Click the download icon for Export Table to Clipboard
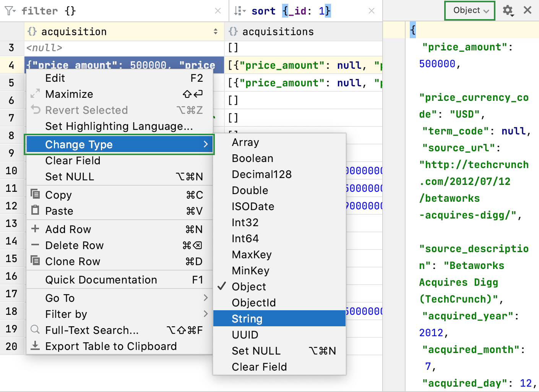 coord(35,346)
